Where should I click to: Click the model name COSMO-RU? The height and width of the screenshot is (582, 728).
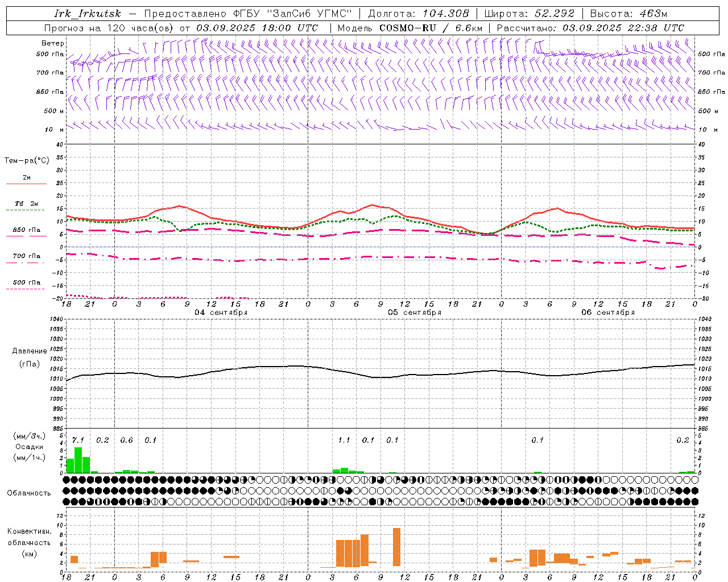[x=408, y=28]
